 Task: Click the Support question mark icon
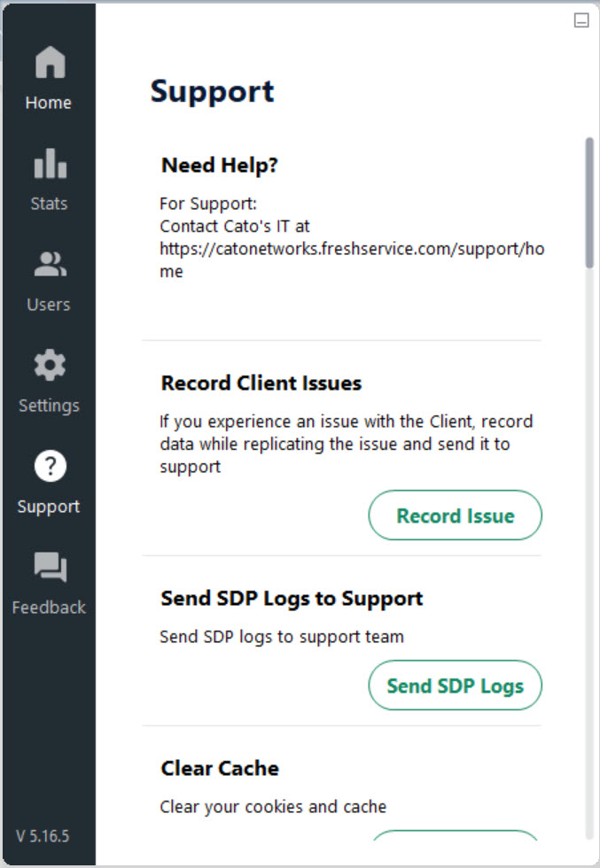coord(48,466)
